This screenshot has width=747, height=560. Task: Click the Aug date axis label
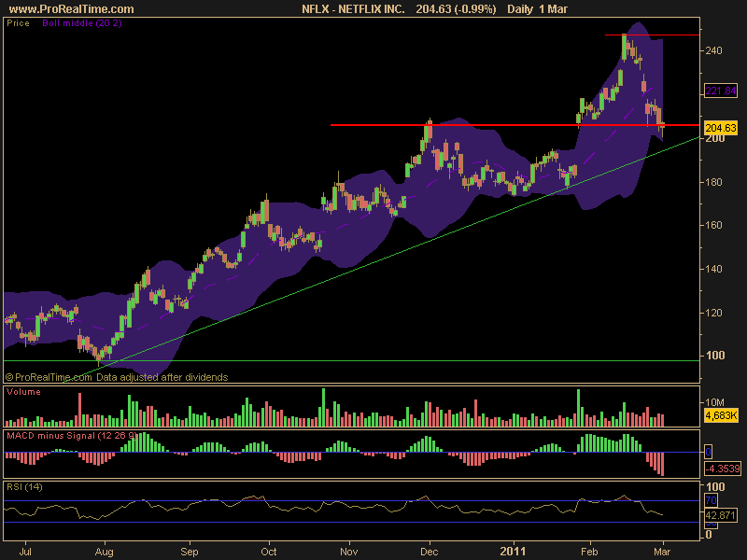pos(105,552)
